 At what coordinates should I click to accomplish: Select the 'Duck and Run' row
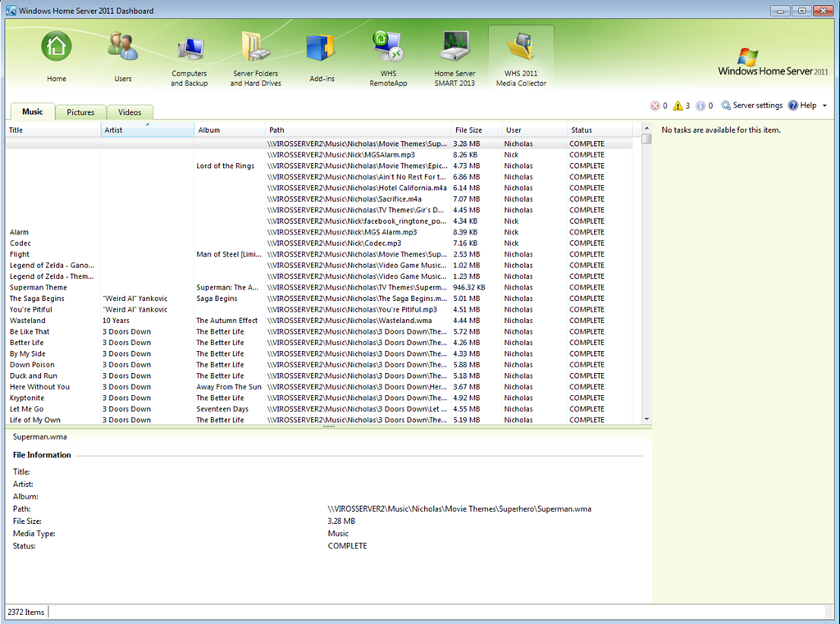pos(319,376)
